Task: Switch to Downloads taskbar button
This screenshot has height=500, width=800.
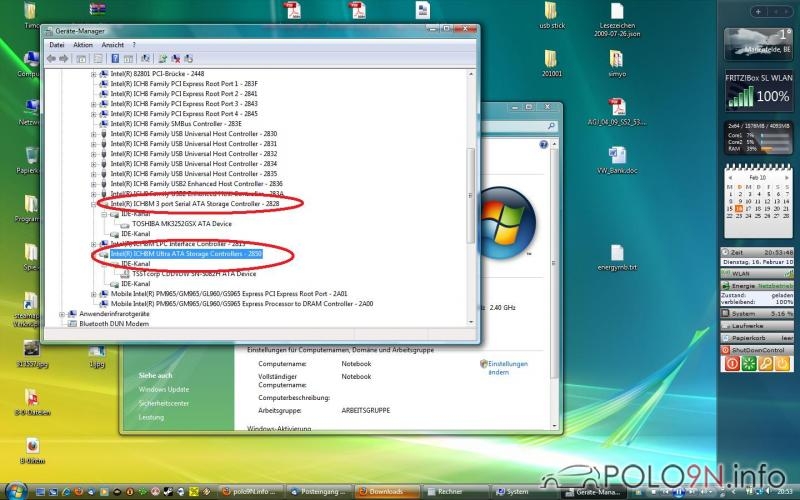Action: [386, 492]
